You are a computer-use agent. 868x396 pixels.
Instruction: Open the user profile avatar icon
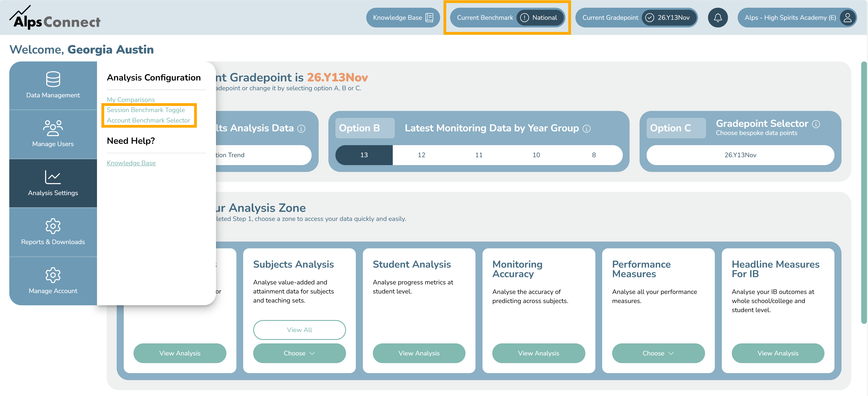[847, 17]
